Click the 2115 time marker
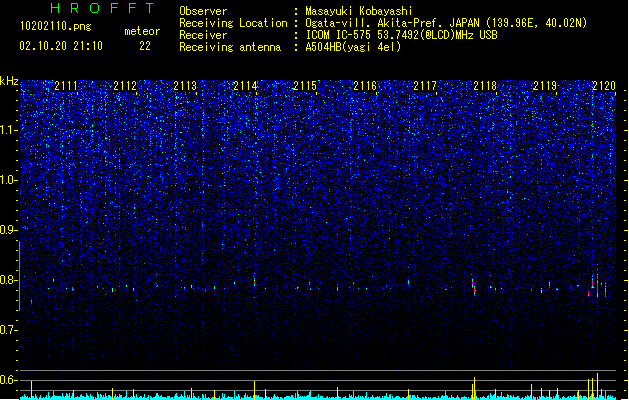Image resolution: width=629 pixels, height=400 pixels. click(x=305, y=86)
